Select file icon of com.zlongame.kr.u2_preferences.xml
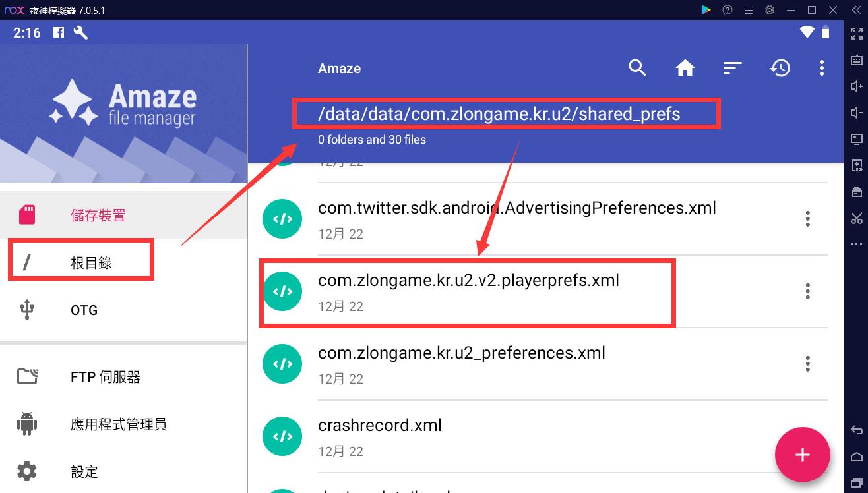The width and height of the screenshot is (868, 493). 282,364
